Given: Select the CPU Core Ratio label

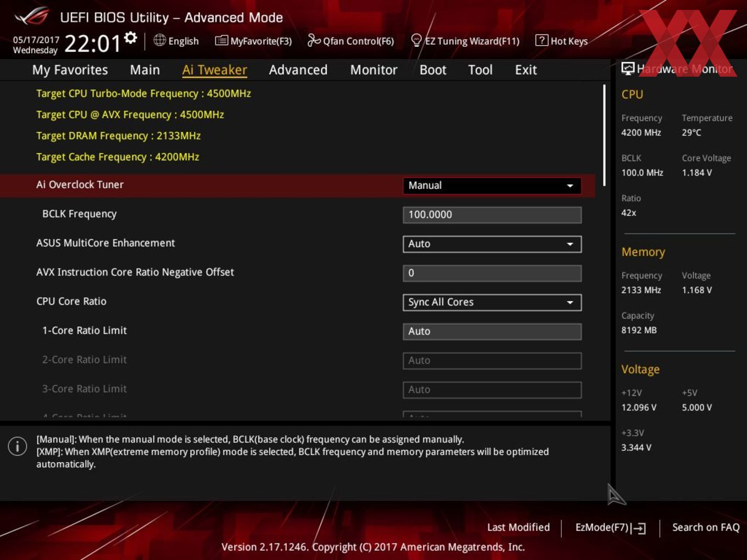Looking at the screenshot, I should [71, 301].
